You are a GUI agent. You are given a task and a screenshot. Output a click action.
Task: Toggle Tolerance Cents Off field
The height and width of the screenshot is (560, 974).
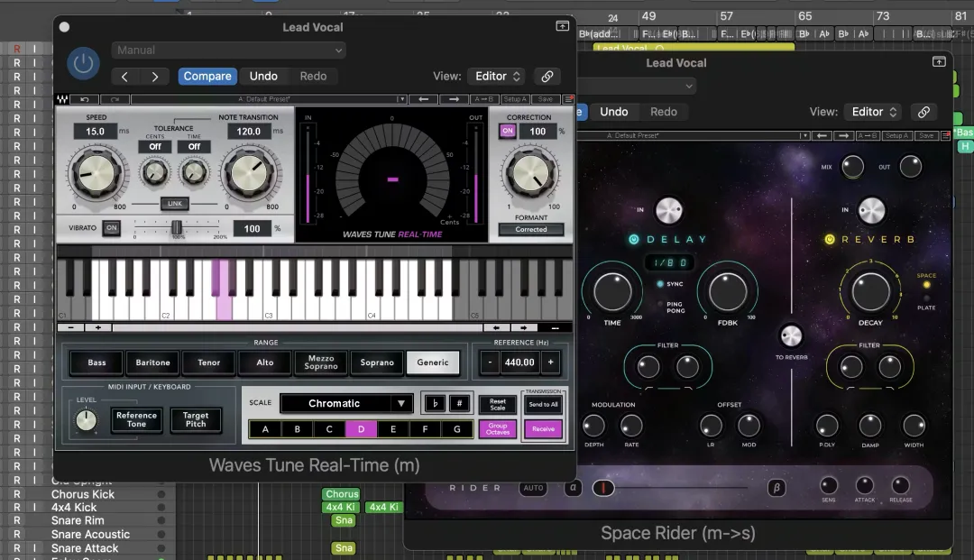click(x=155, y=146)
